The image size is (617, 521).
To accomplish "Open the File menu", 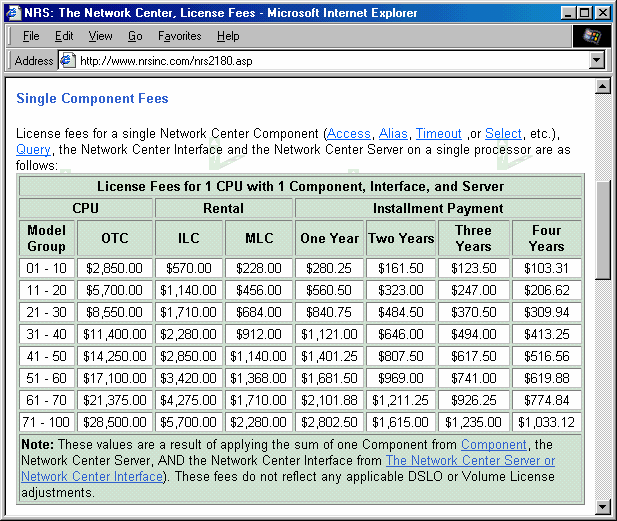I will click(31, 36).
